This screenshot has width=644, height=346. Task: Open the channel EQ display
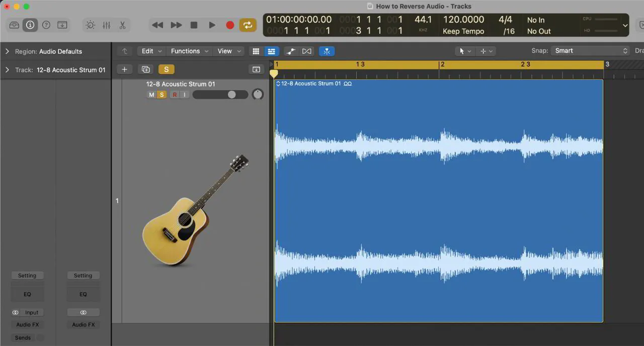27,294
